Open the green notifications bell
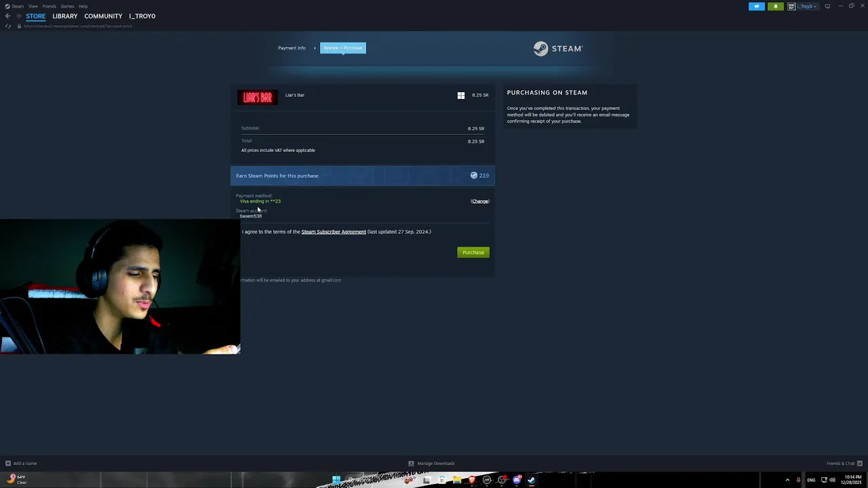This screenshot has height=488, width=868. coord(775,6)
